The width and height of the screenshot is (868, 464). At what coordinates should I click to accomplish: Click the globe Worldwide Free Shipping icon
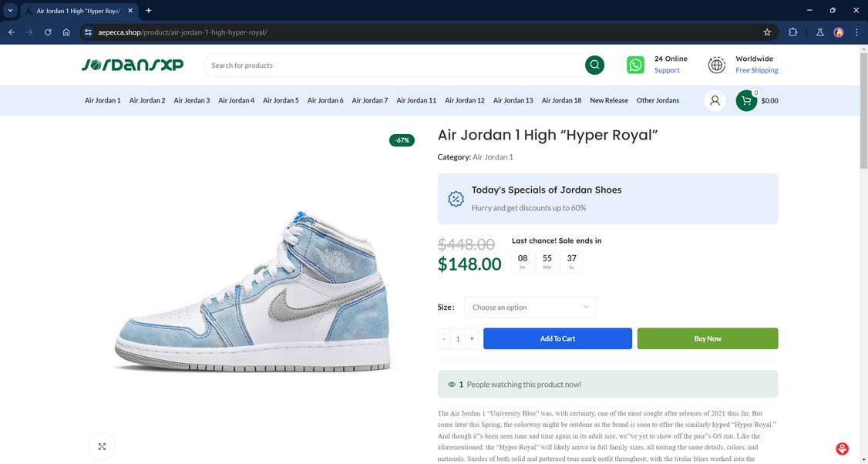[x=717, y=65]
